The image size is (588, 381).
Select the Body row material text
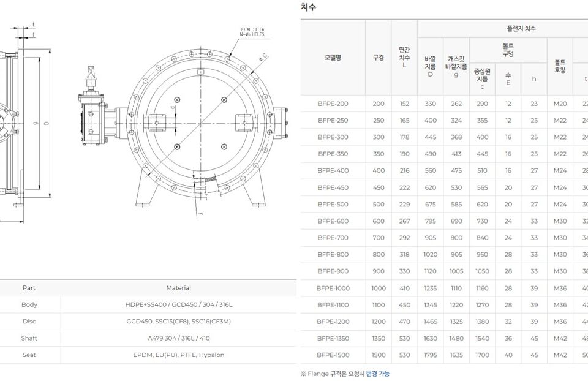pyautogui.click(x=178, y=304)
